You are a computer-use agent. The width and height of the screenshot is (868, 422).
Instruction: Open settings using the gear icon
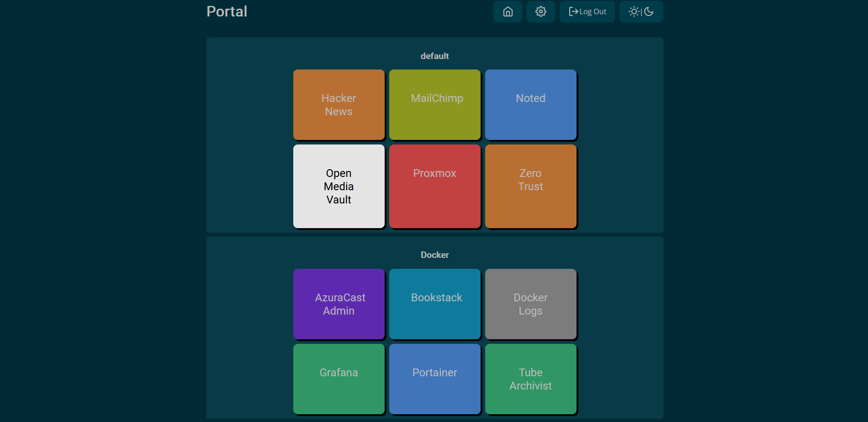click(540, 11)
